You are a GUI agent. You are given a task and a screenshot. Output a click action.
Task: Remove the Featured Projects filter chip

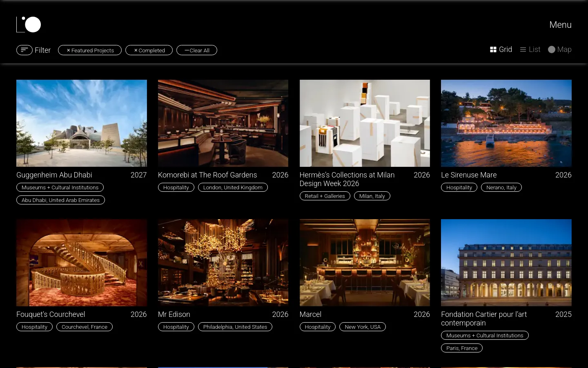[x=90, y=50]
